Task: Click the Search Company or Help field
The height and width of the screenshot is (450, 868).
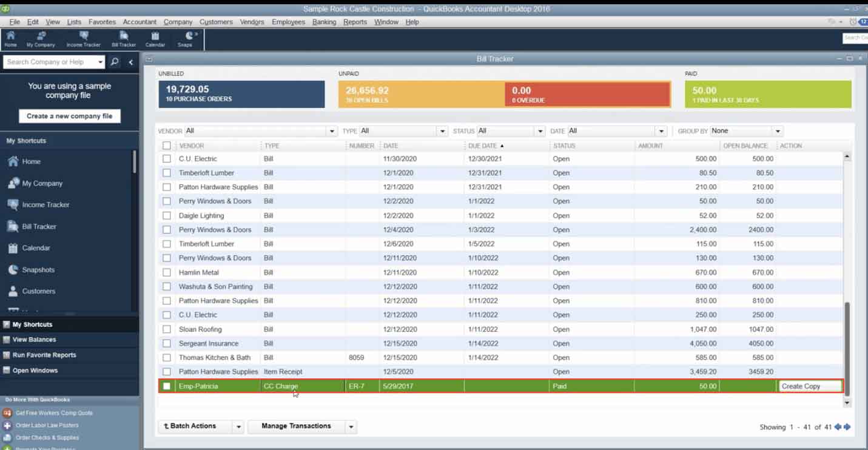Action: [x=53, y=62]
